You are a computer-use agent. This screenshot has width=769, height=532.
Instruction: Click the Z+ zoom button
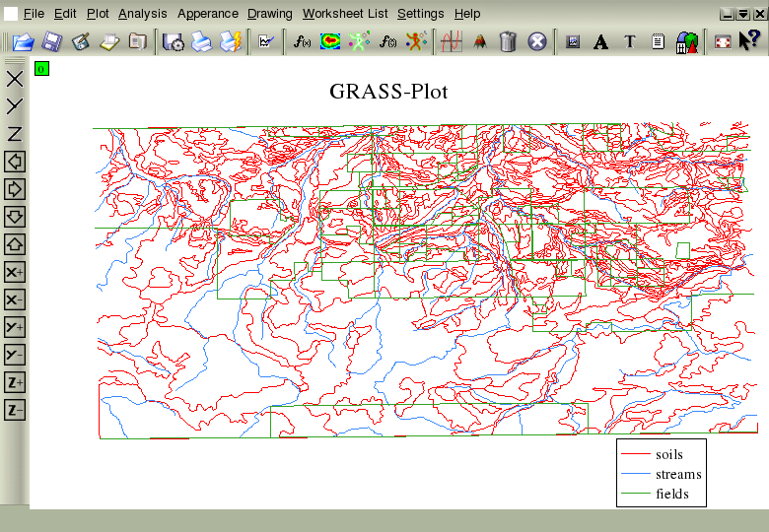pyautogui.click(x=15, y=382)
